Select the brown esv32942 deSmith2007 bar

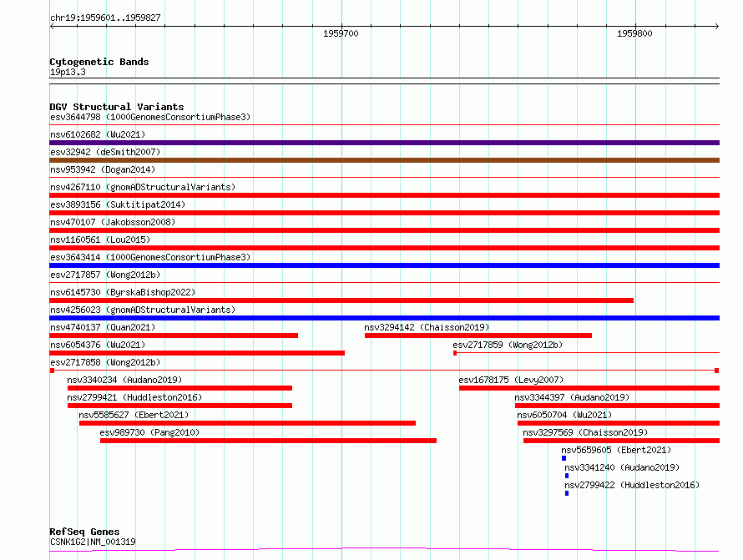coord(384,160)
